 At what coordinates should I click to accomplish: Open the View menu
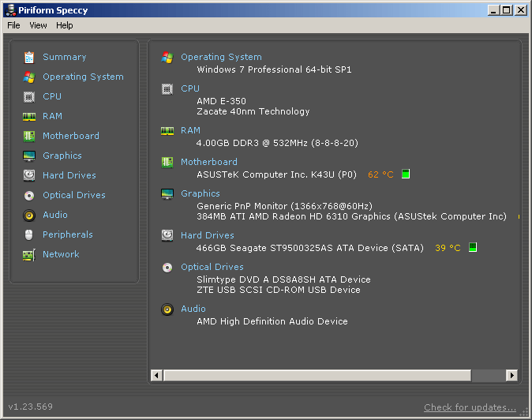[38, 25]
